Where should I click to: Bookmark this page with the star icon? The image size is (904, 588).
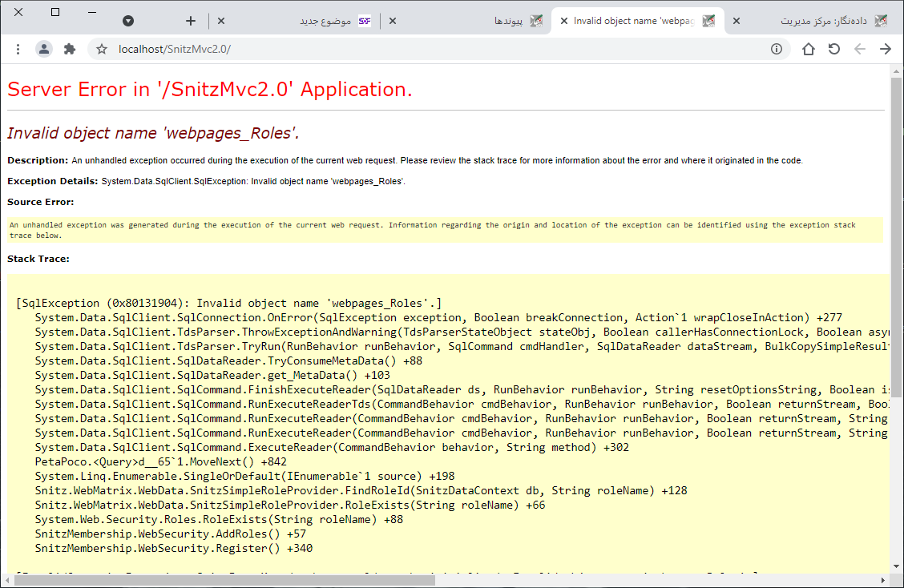click(x=102, y=49)
